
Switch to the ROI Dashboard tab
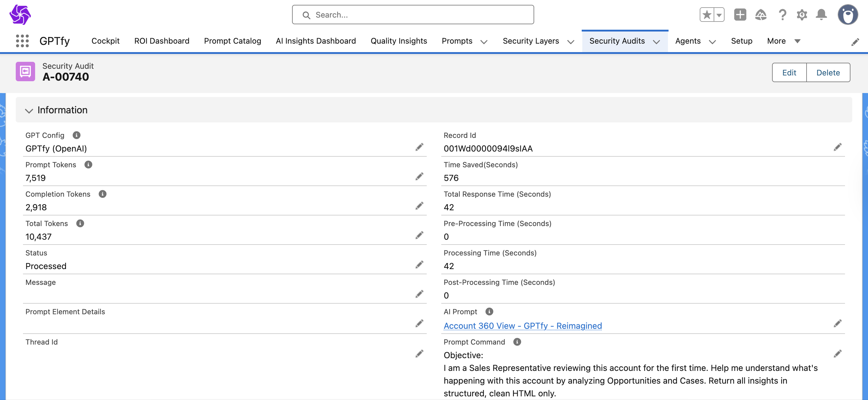point(162,41)
